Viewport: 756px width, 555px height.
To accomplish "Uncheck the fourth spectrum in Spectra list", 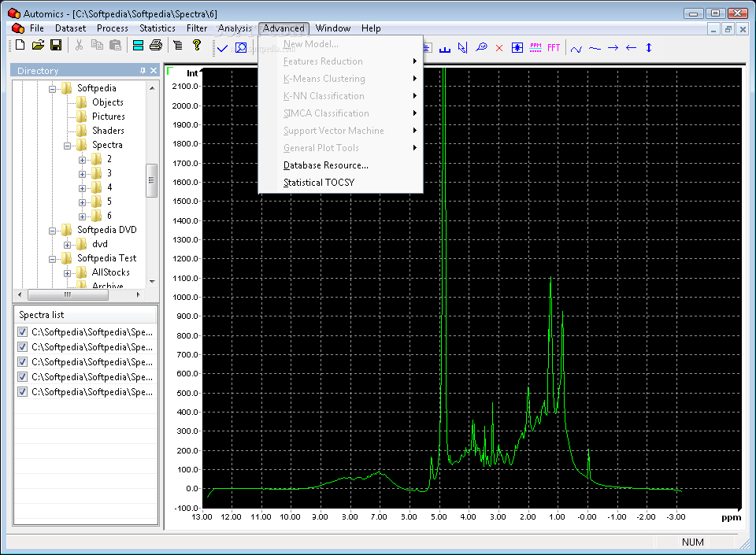I will (22, 376).
